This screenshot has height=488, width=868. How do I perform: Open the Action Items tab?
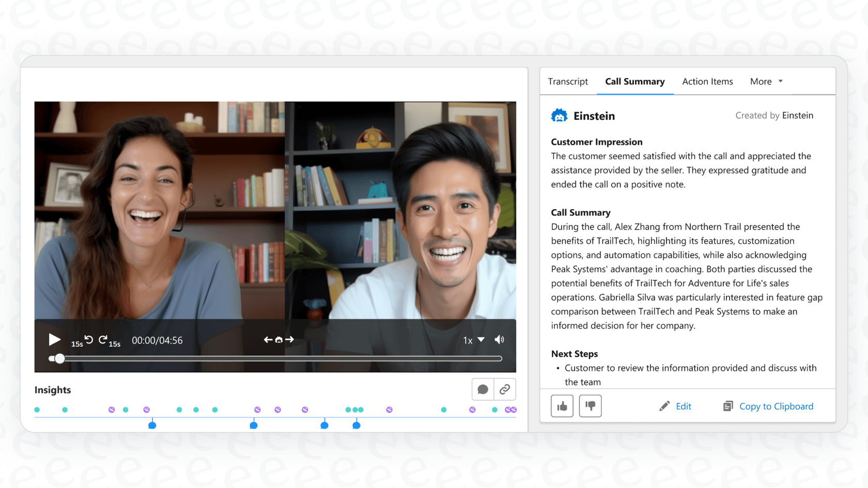707,81
